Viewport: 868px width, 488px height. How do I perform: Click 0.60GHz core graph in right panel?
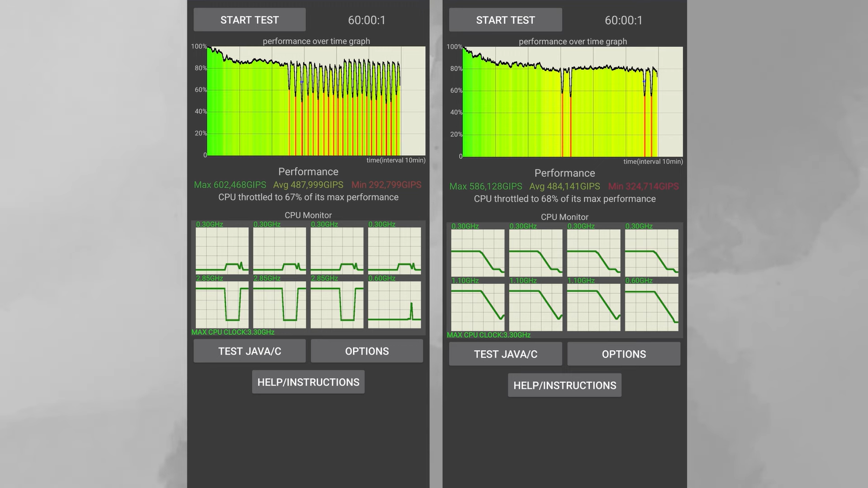(652, 307)
